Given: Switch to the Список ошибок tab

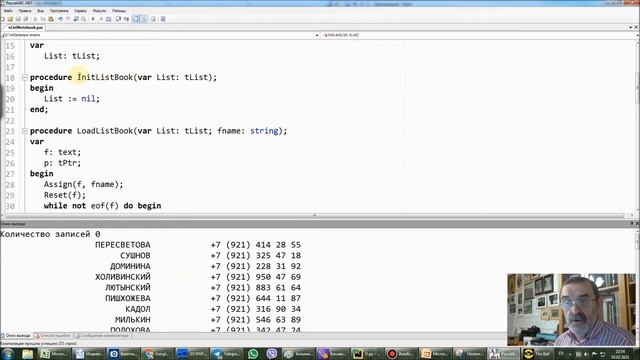Looking at the screenshot, I should [x=53, y=336].
